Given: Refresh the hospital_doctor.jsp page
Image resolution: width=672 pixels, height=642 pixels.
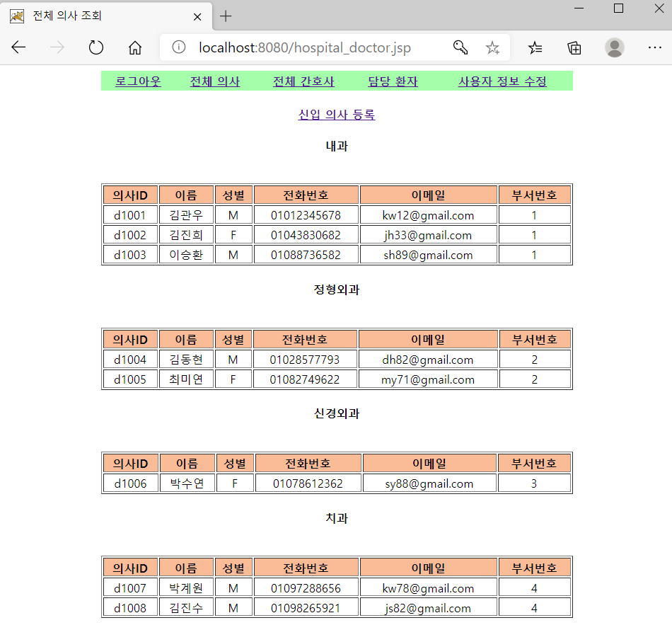Looking at the screenshot, I should click(x=96, y=47).
